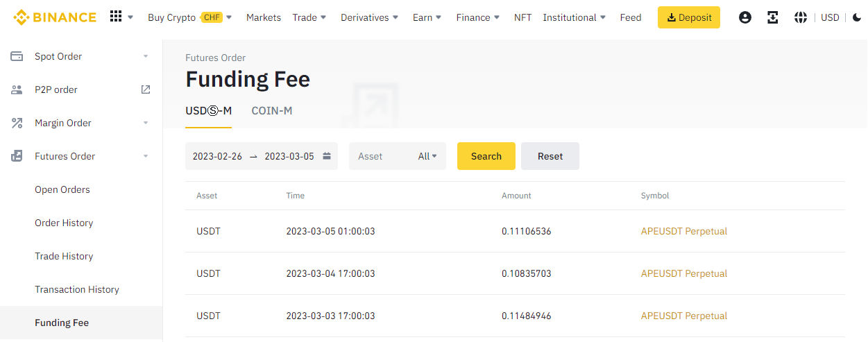Image resolution: width=868 pixels, height=342 pixels.
Task: Click the P2P order people icon
Action: point(17,89)
